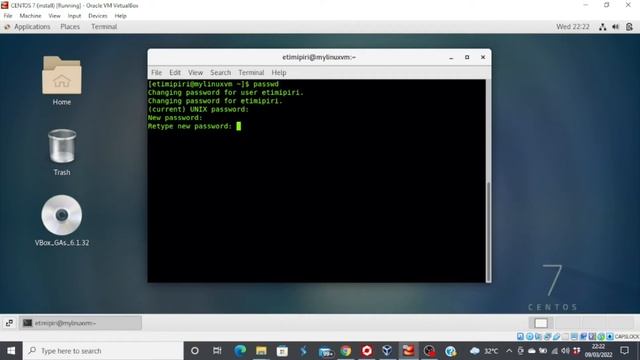This screenshot has width=640, height=360.
Task: Open the terminal window's File menu
Action: pyautogui.click(x=156, y=73)
